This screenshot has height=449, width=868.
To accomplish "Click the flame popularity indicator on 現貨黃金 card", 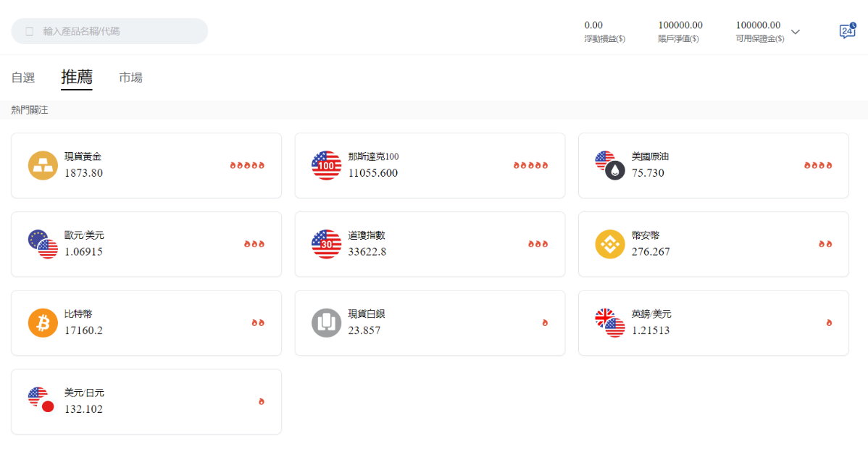I will tap(247, 165).
